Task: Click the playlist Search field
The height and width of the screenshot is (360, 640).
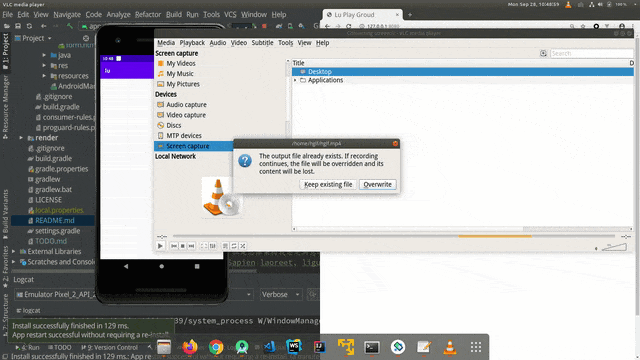Action: 591,53
